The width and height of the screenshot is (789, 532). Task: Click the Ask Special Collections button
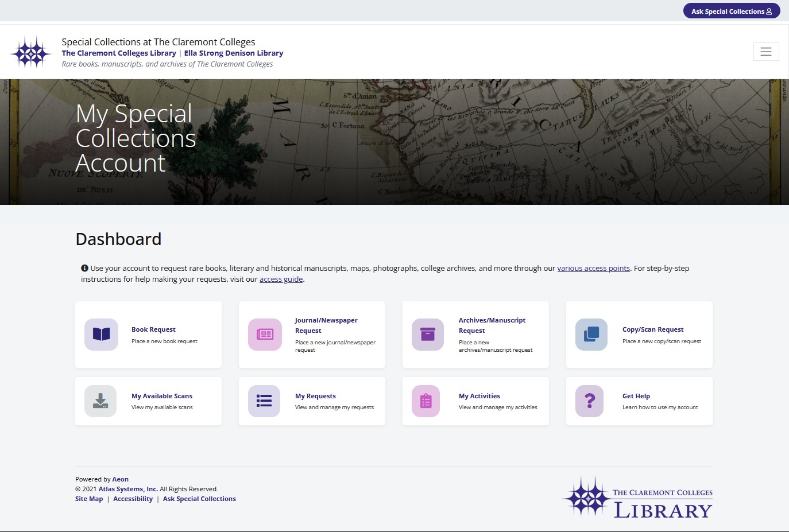[731, 10]
